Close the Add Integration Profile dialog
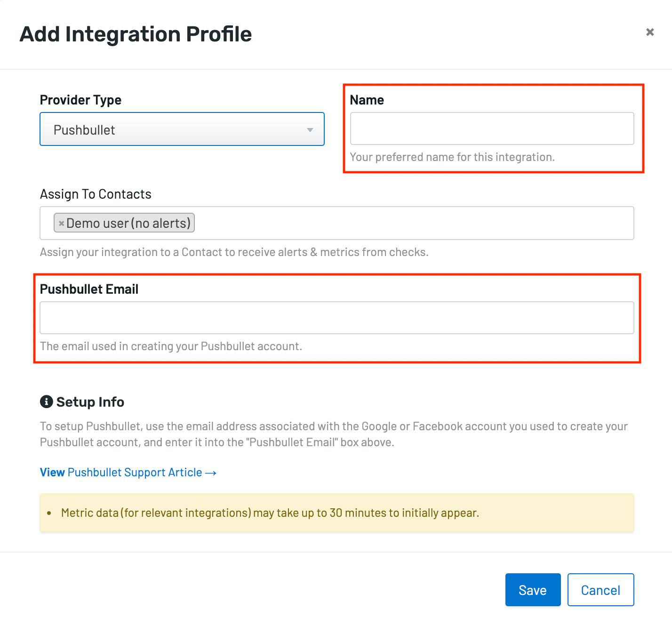The image size is (672, 626). (650, 32)
